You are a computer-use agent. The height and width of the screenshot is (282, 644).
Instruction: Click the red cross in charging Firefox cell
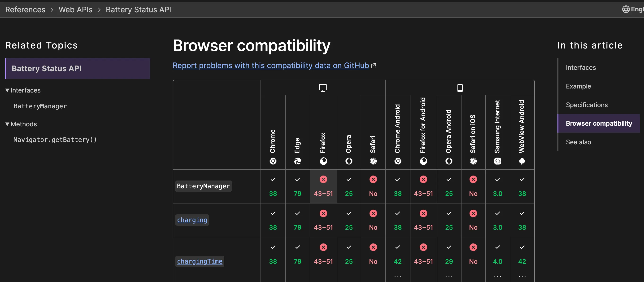[x=323, y=213]
